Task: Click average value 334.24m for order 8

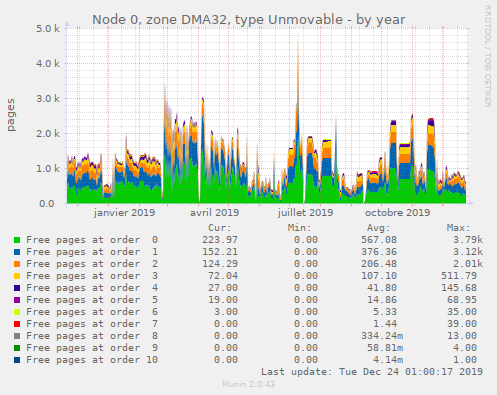Action: point(382,336)
